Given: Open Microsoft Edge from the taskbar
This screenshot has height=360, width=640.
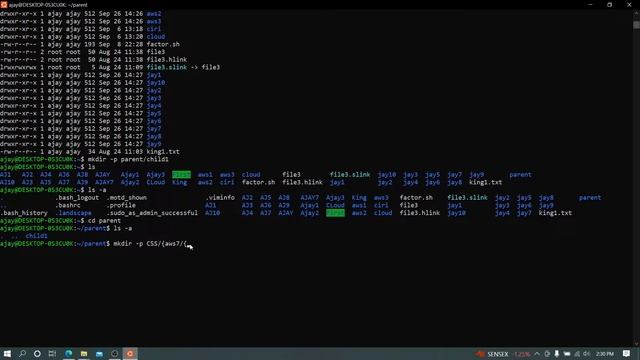Looking at the screenshot, I should [x=69, y=353].
